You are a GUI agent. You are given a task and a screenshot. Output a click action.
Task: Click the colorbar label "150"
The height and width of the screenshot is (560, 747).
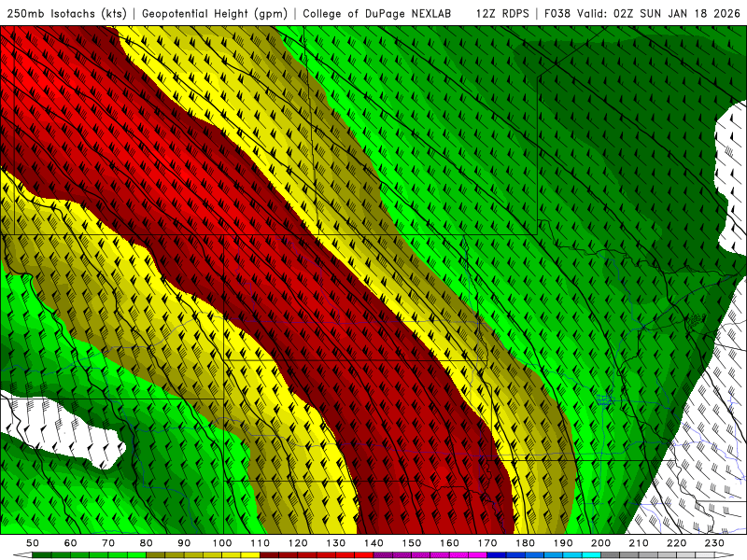[411, 543]
